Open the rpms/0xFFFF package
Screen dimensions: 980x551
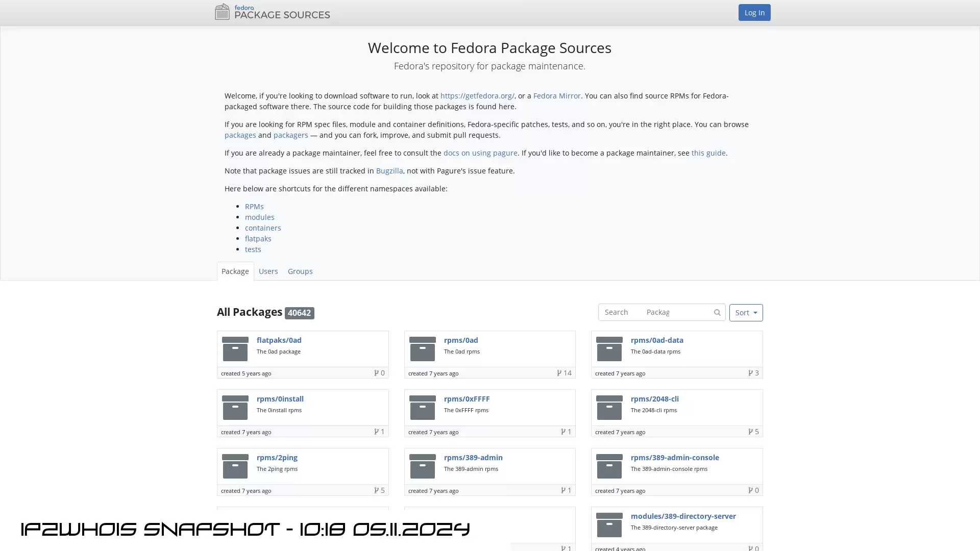tap(467, 399)
